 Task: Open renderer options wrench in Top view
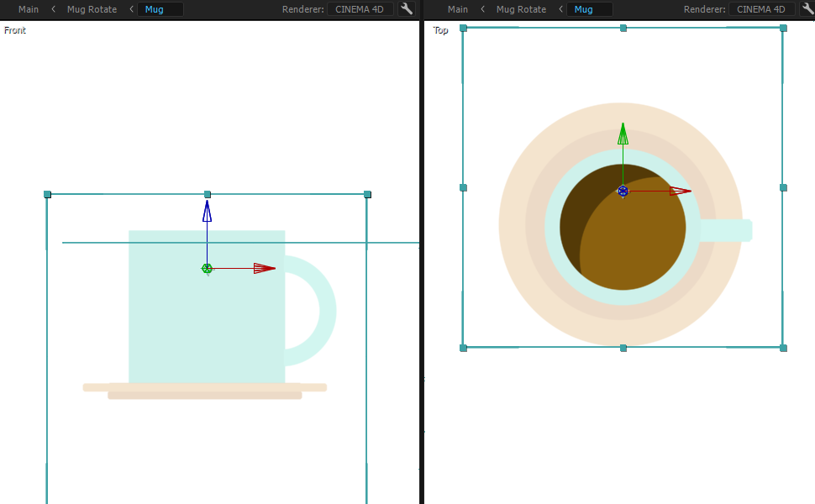click(x=808, y=9)
